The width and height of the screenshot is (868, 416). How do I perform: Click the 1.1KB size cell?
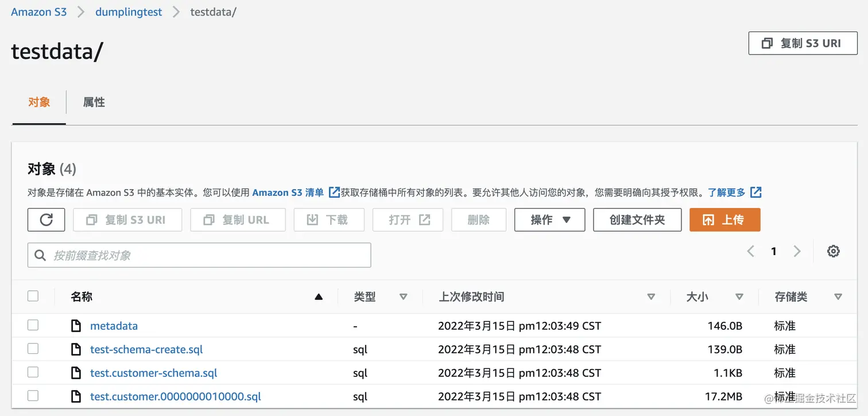728,373
